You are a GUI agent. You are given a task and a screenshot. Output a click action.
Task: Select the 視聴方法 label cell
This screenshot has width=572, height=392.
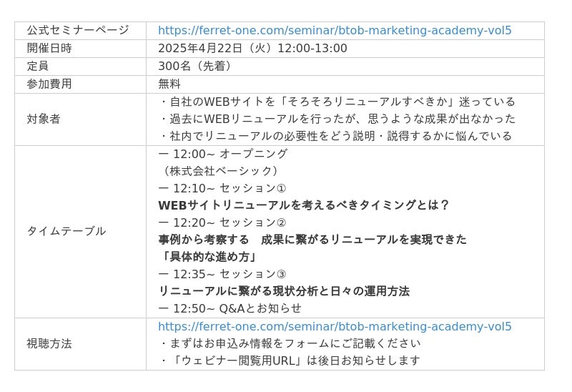pyautogui.click(x=80, y=344)
